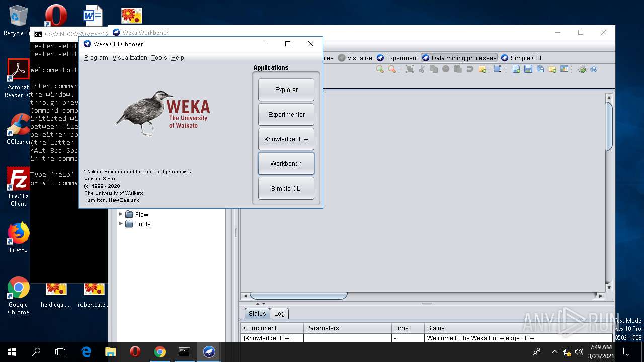Screen dimensions: 644x362
Task: Click the Parameters column header
Action: click(348, 328)
